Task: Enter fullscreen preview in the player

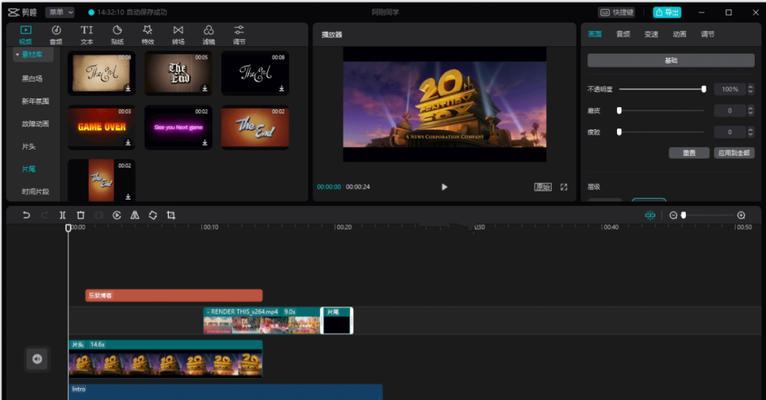Action: [564, 187]
